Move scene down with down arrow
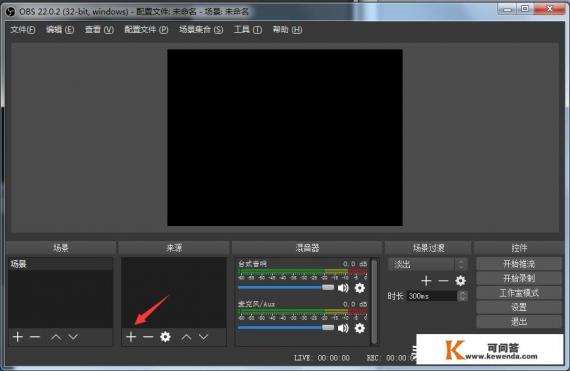Viewport: 570px width, 371px height. (73, 338)
